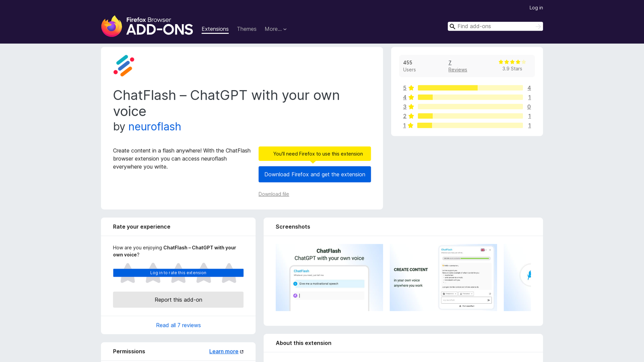Image resolution: width=644 pixels, height=362 pixels.
Task: Click the star icon in 1-star row
Action: click(411, 125)
